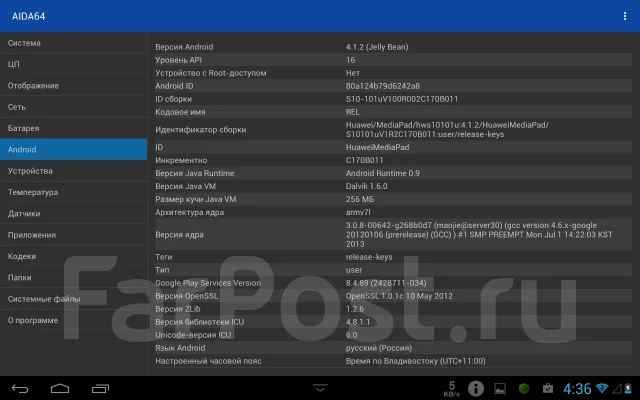Open the Датчики section in sidebar
Image resolution: width=640 pixels, height=400 pixels.
73,213
